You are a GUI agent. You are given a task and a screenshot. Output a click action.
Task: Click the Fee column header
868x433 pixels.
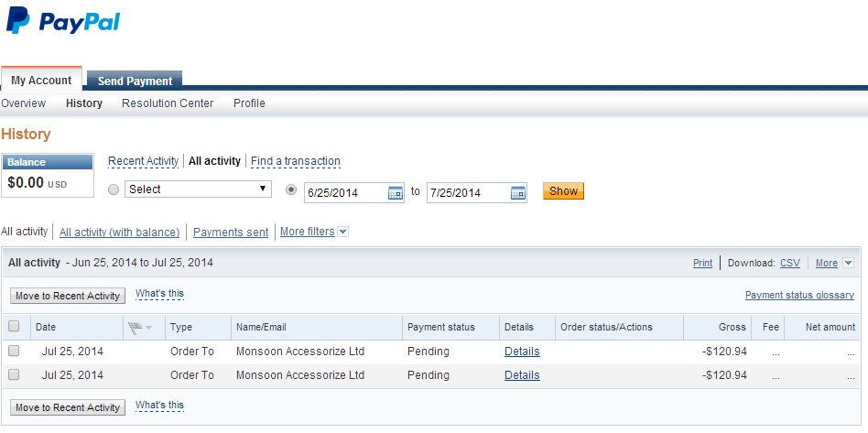(771, 327)
